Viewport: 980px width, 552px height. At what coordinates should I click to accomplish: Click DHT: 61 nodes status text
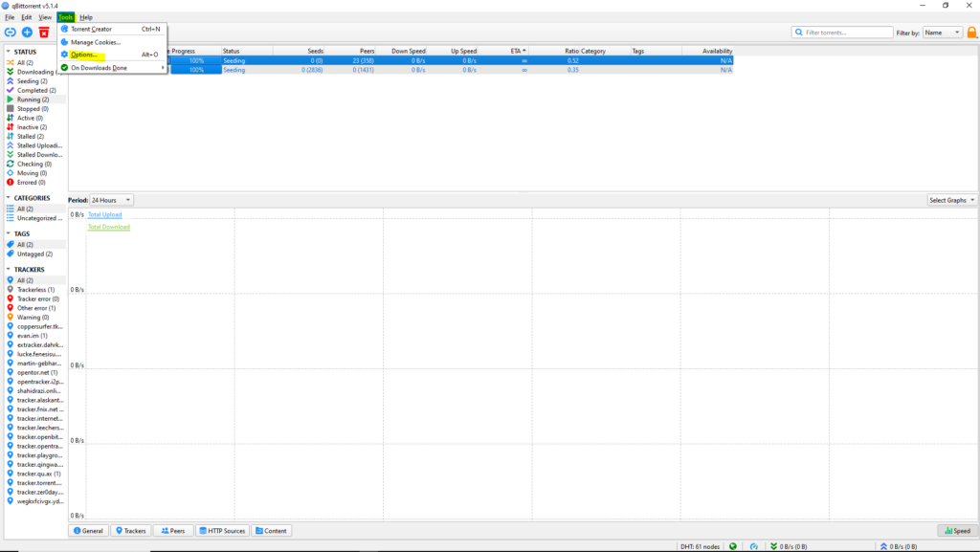700,546
